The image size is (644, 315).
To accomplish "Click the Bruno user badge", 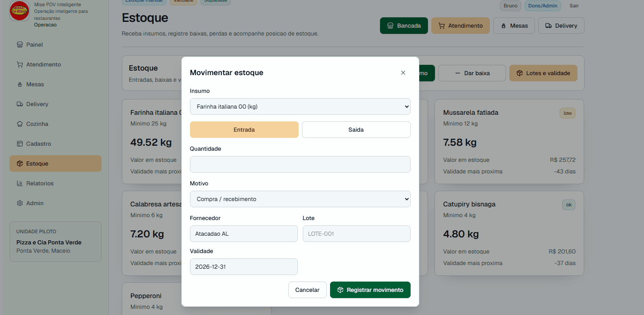I will (511, 6).
